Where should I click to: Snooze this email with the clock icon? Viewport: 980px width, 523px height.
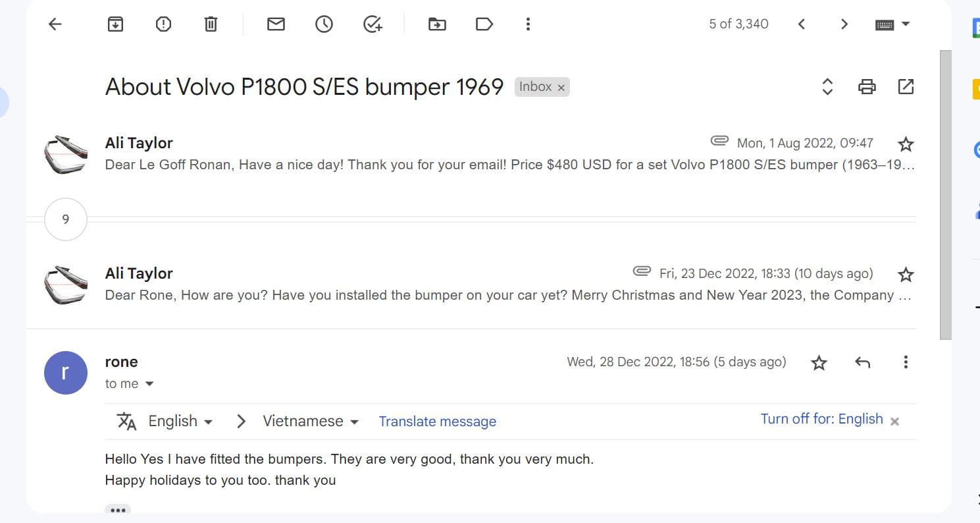pyautogui.click(x=324, y=24)
